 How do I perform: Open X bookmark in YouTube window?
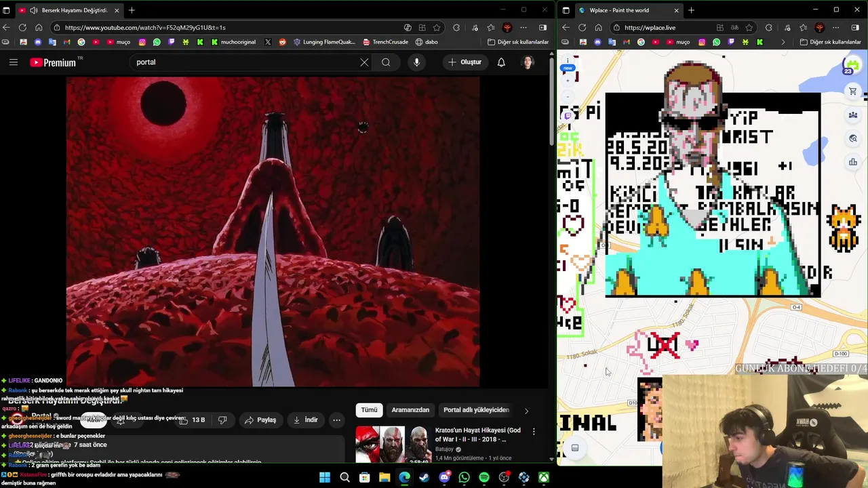(x=268, y=42)
